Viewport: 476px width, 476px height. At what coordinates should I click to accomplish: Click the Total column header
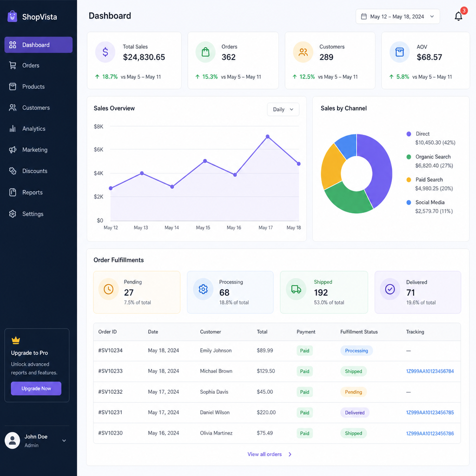pyautogui.click(x=262, y=332)
